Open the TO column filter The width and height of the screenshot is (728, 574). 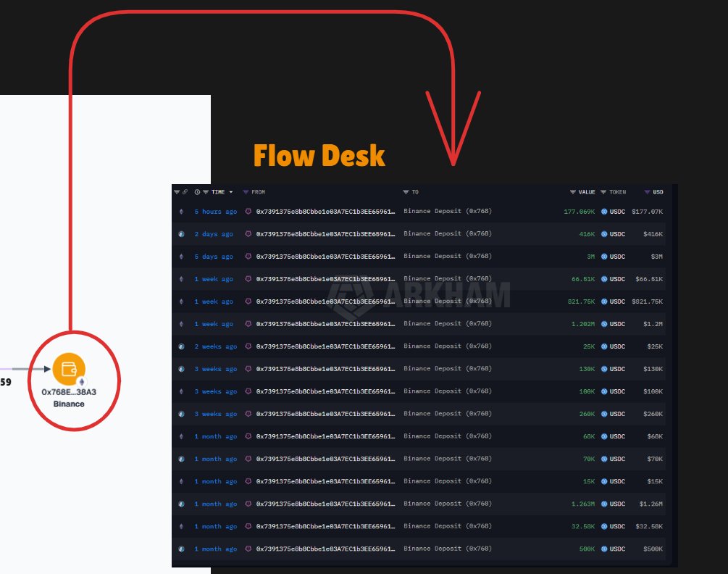point(406,192)
